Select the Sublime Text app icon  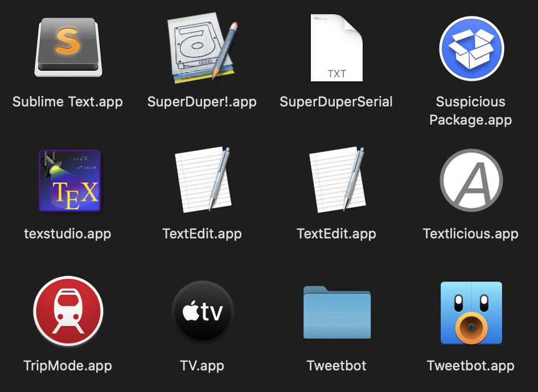(x=68, y=47)
